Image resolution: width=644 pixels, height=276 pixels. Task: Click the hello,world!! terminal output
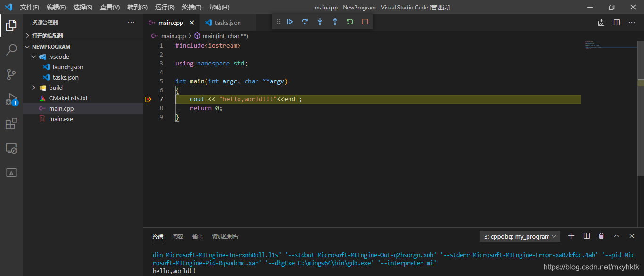174,271
